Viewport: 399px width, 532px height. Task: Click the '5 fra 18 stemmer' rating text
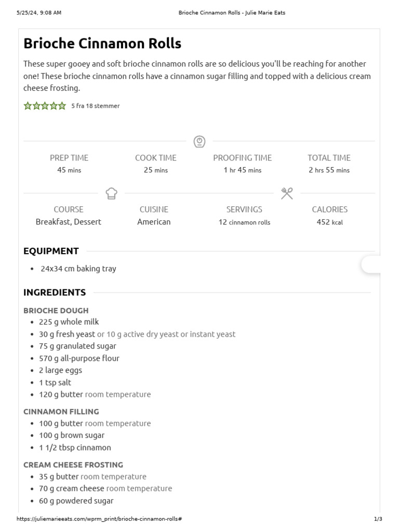pos(96,106)
